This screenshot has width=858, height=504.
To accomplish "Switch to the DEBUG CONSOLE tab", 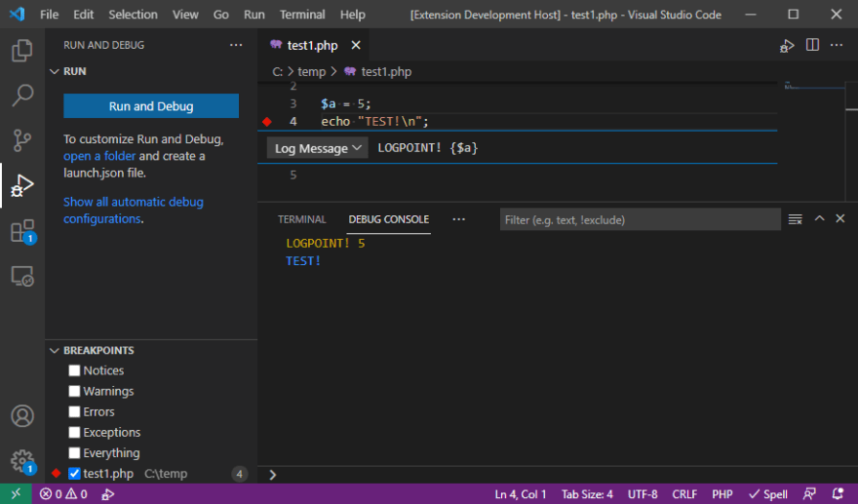I will [389, 219].
